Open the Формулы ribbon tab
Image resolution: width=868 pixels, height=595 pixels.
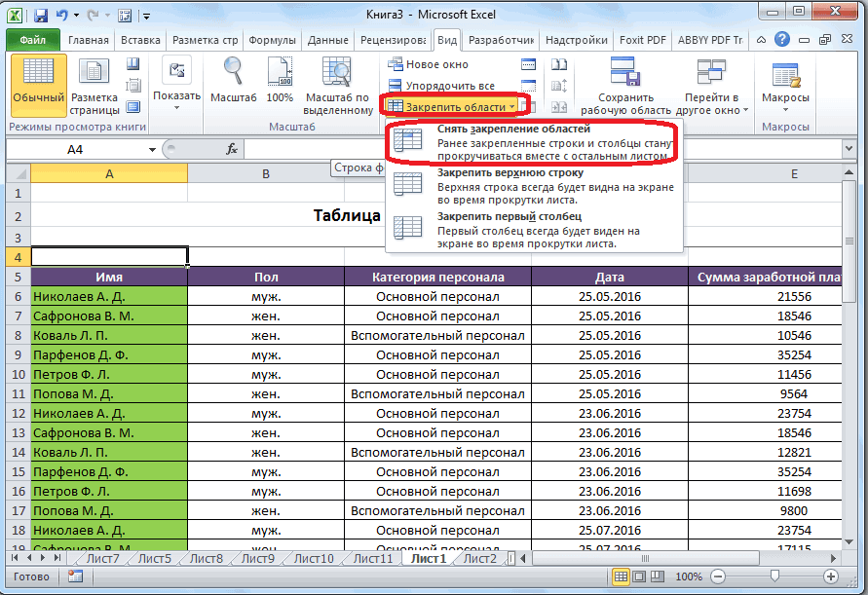272,40
